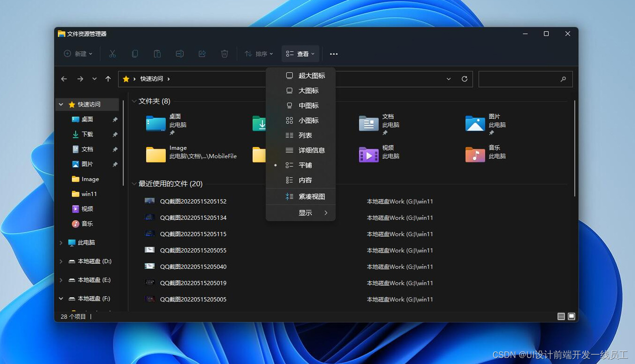Viewport: 635px width, 364px height.
Task: Choose 超大图标 view option
Action: (x=301, y=76)
